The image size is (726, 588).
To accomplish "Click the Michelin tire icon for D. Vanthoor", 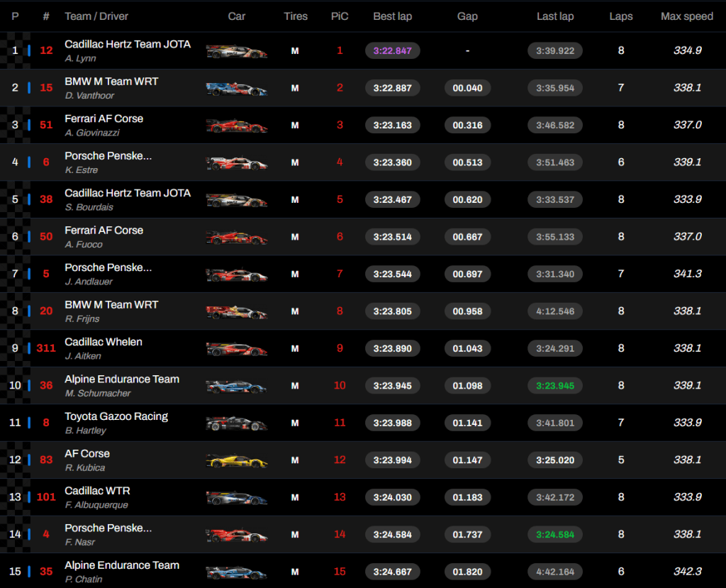I will click(x=295, y=88).
